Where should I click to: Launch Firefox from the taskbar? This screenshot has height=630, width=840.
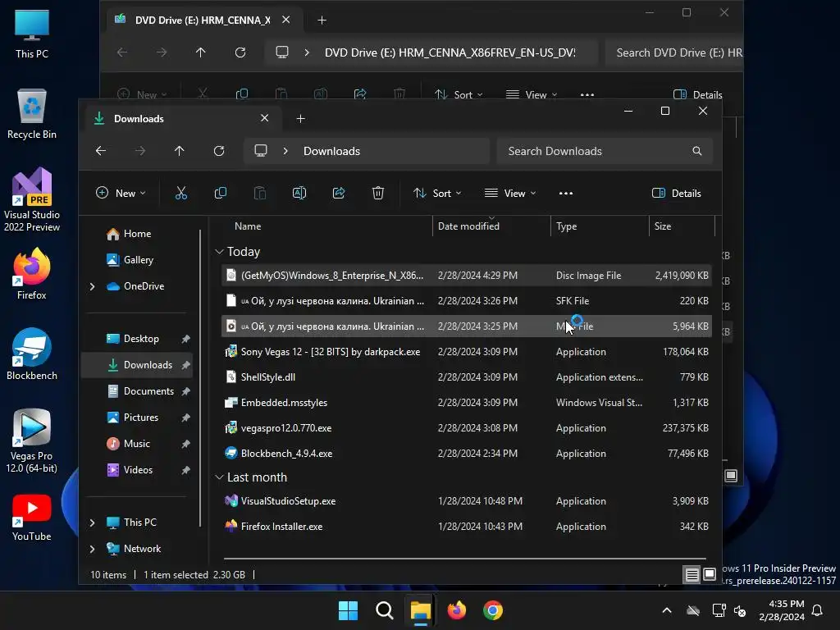point(457,610)
